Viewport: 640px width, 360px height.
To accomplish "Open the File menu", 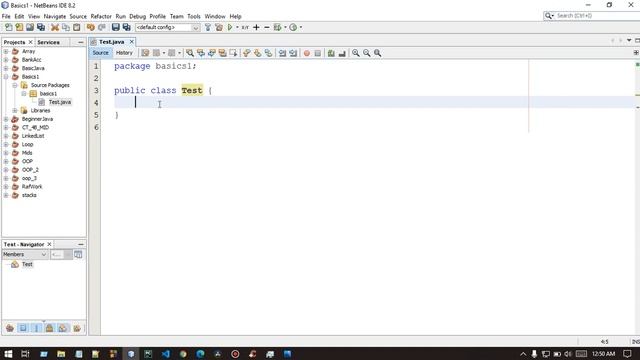I will click(6, 16).
